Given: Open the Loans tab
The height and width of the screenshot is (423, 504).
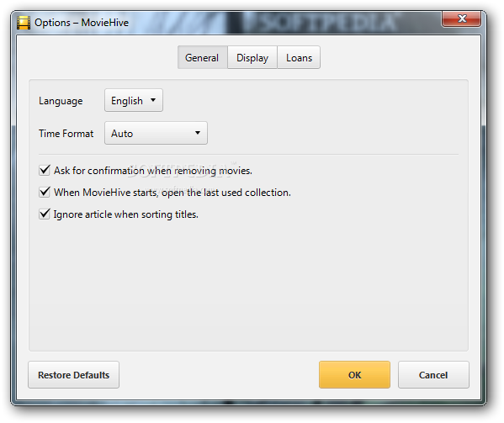Looking at the screenshot, I should (x=299, y=57).
